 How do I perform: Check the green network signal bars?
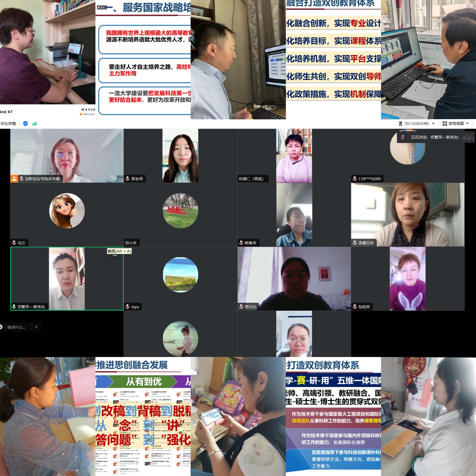point(34,123)
